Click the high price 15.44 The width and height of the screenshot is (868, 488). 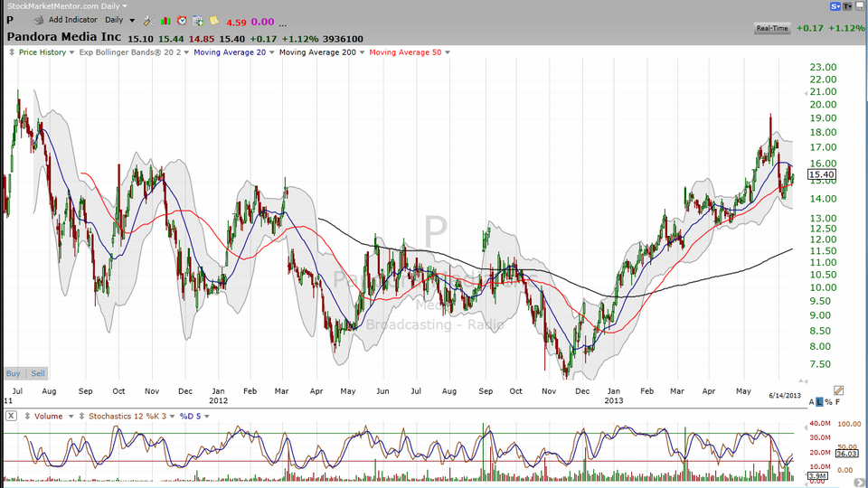171,39
